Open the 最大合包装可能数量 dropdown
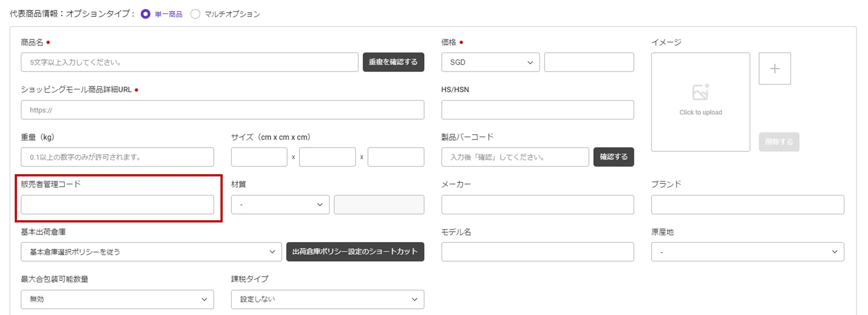Image resolution: width=868 pixels, height=315 pixels. 117,299
